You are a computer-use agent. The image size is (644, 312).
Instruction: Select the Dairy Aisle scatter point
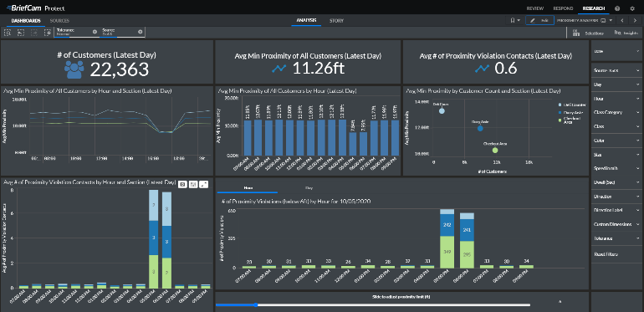[x=480, y=129]
